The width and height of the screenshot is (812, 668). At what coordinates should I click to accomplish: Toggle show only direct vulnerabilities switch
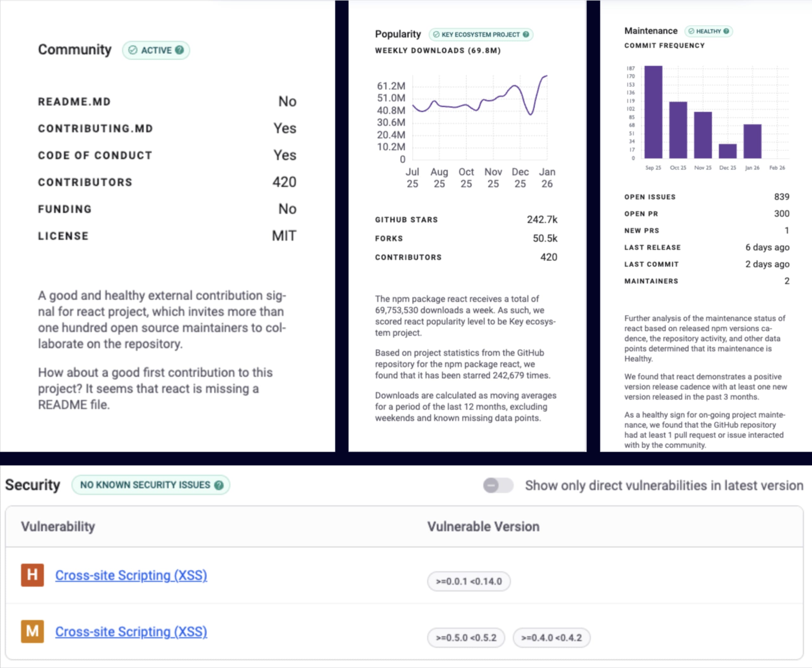pos(498,485)
